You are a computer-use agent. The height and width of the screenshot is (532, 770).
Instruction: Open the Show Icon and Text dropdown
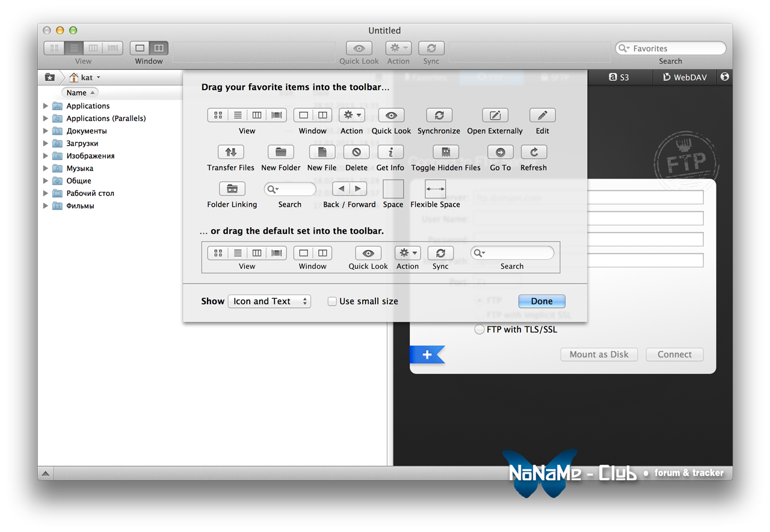pyautogui.click(x=269, y=302)
